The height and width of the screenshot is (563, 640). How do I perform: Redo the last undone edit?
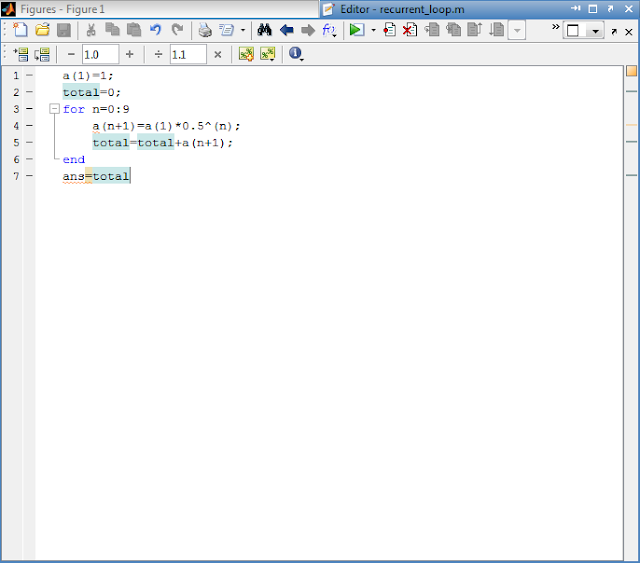(177, 30)
